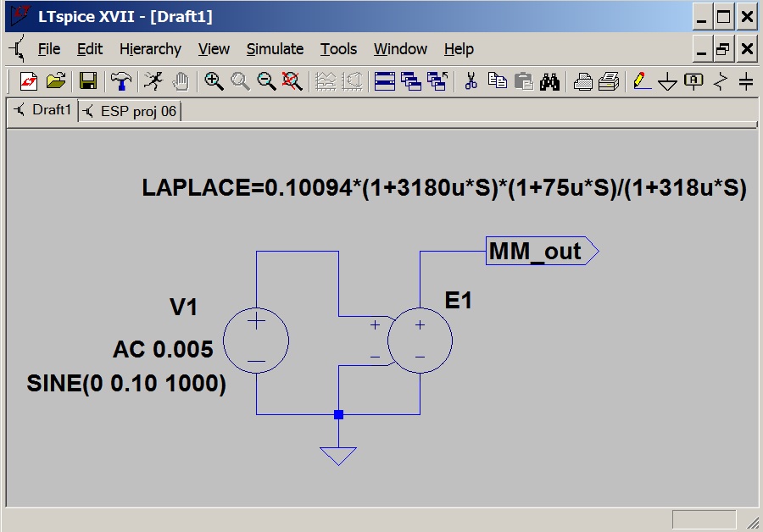
Task: Click the Pan magnifier icon
Action: tap(240, 81)
